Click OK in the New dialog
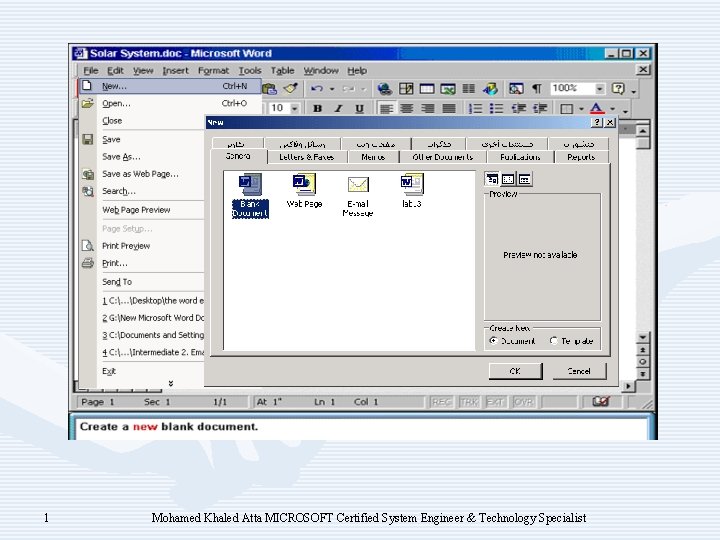 pos(515,371)
